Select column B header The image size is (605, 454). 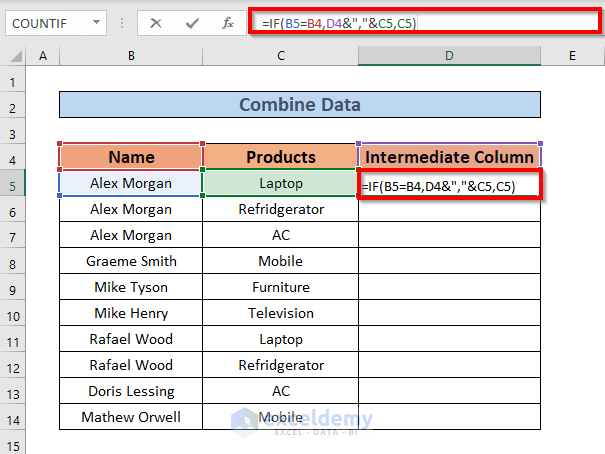[x=131, y=58]
